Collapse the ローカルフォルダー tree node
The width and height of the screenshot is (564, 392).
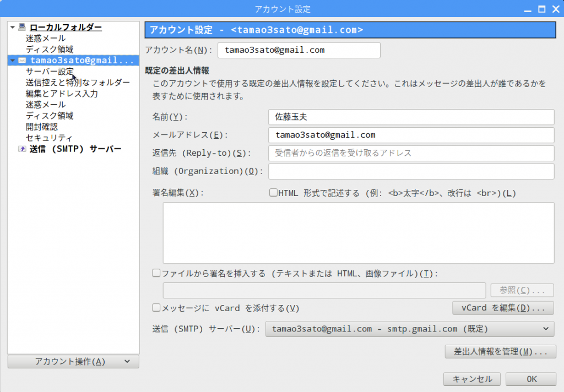(x=13, y=28)
